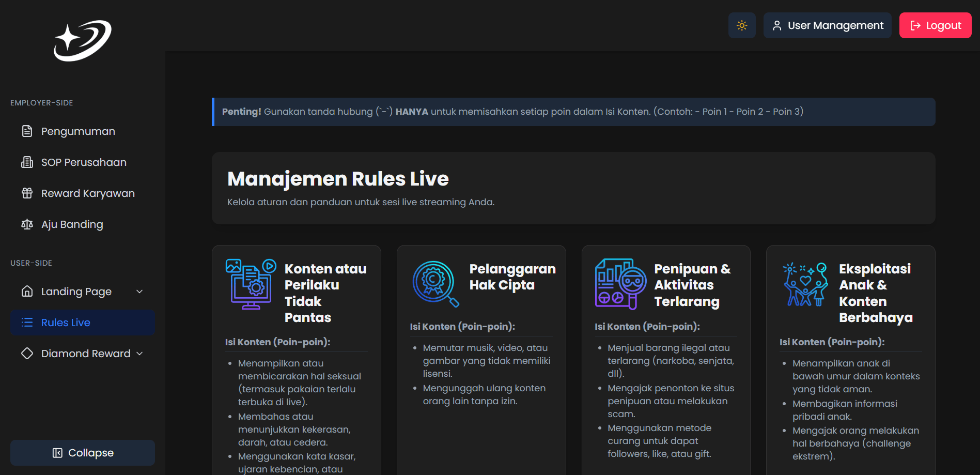
Task: Click the Eksploitasi Anak illustration icon
Action: click(805, 284)
